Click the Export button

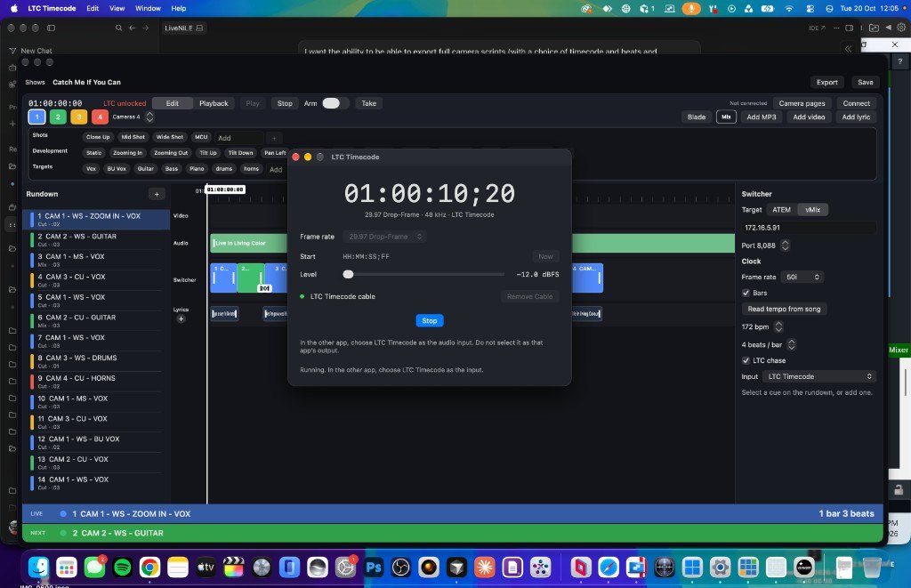826,82
